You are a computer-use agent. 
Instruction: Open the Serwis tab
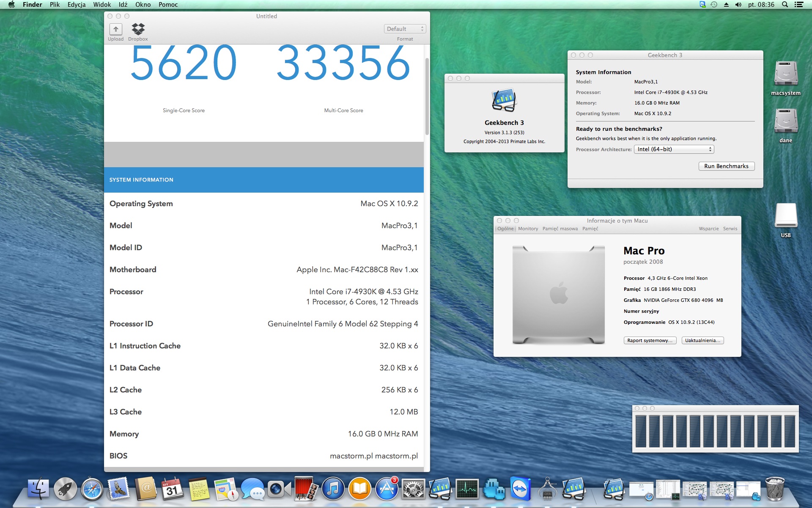click(730, 229)
